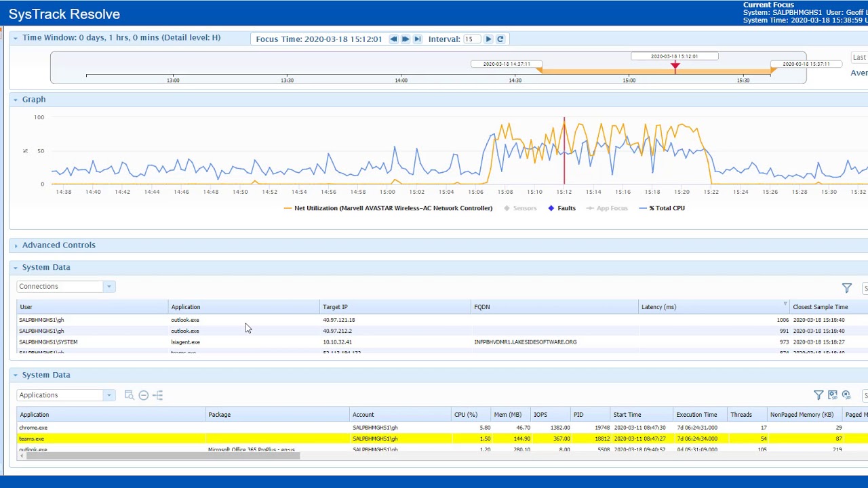This screenshot has width=868, height=488.
Task: Collapse the Applications System Data section
Action: [15, 375]
